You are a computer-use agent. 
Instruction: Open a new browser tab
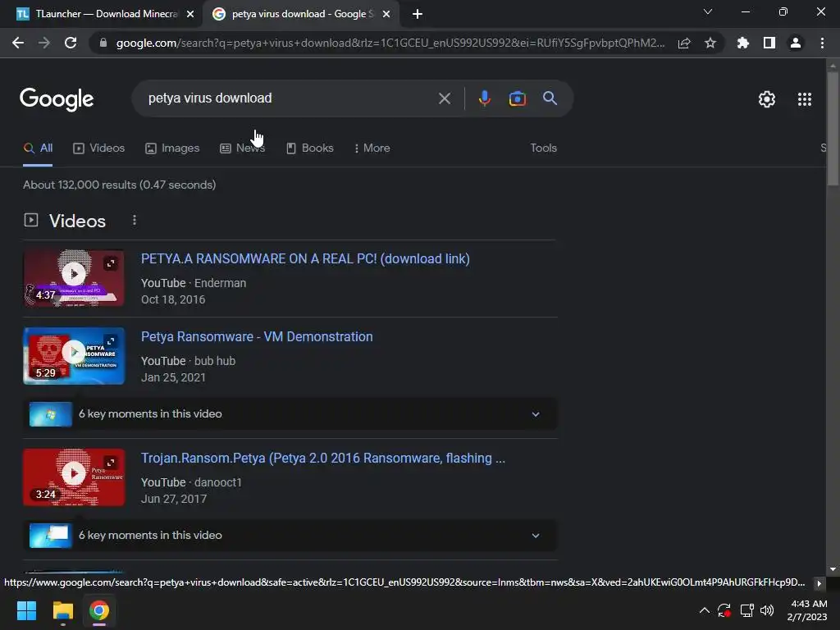pos(418,14)
